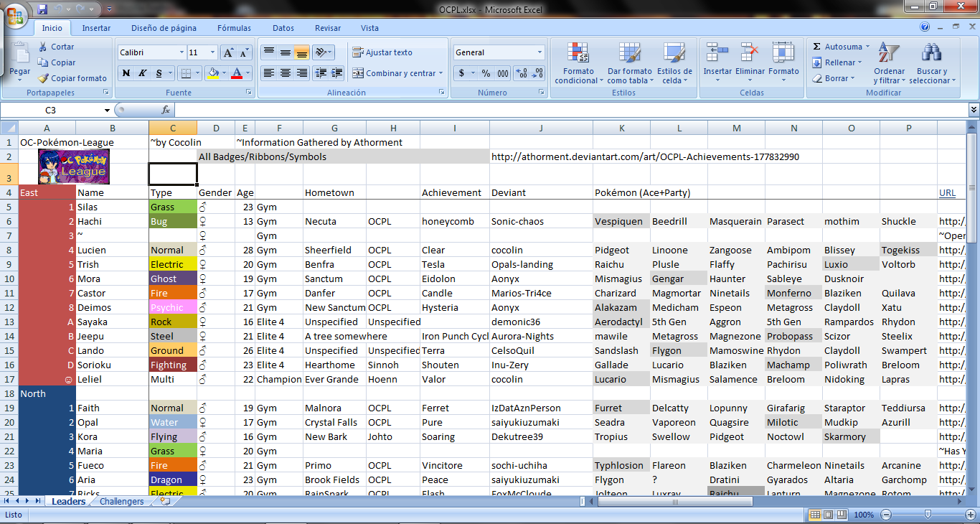Open the borders dropdown arrow
This screenshot has height=524, width=980.
[199, 73]
